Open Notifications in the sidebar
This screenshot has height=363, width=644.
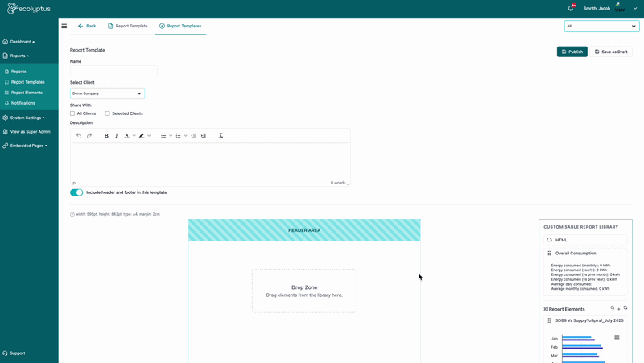(x=23, y=103)
